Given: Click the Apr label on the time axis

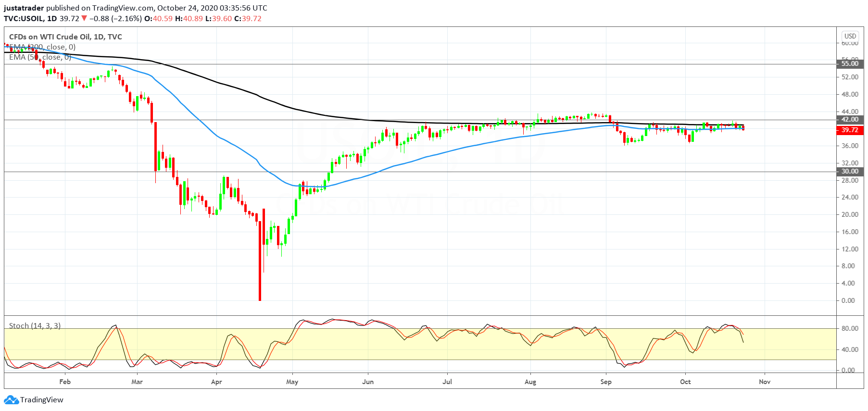Looking at the screenshot, I should (216, 382).
